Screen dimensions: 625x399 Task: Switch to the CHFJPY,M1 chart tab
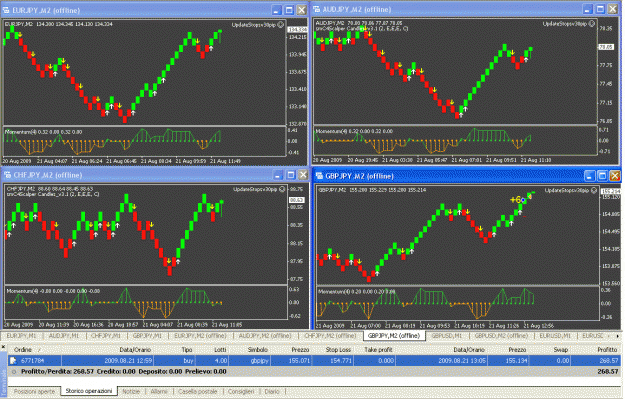click(x=106, y=336)
